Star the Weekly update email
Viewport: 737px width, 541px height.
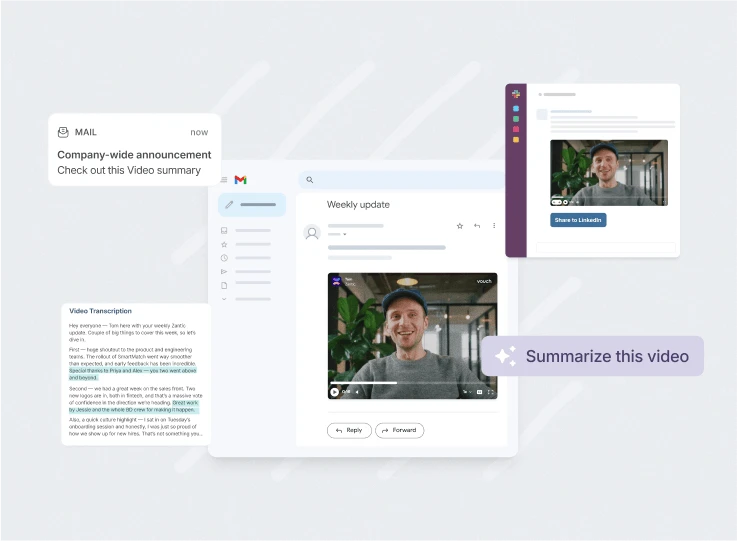pyautogui.click(x=460, y=226)
